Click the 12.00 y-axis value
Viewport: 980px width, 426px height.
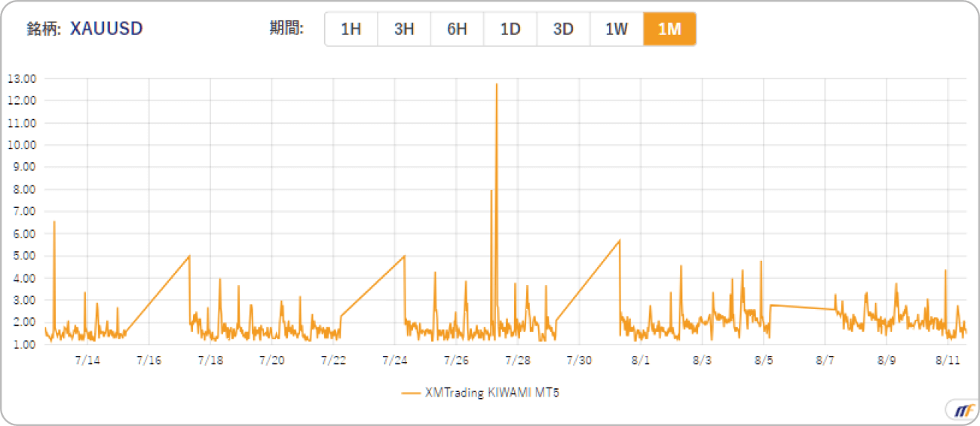(22, 100)
